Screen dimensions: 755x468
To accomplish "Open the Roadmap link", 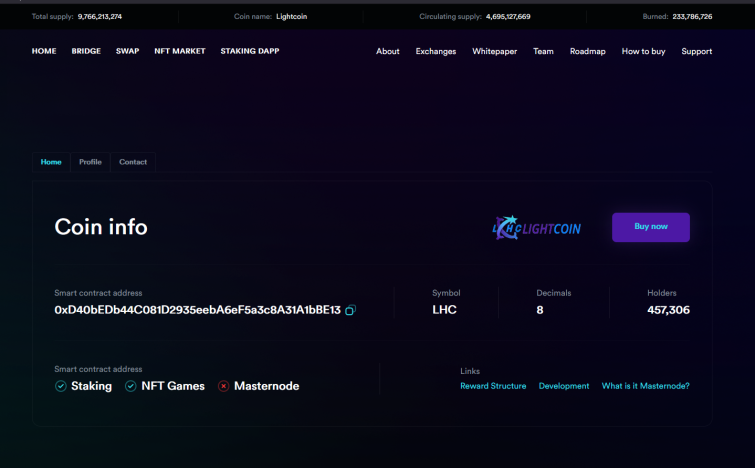I will point(587,52).
